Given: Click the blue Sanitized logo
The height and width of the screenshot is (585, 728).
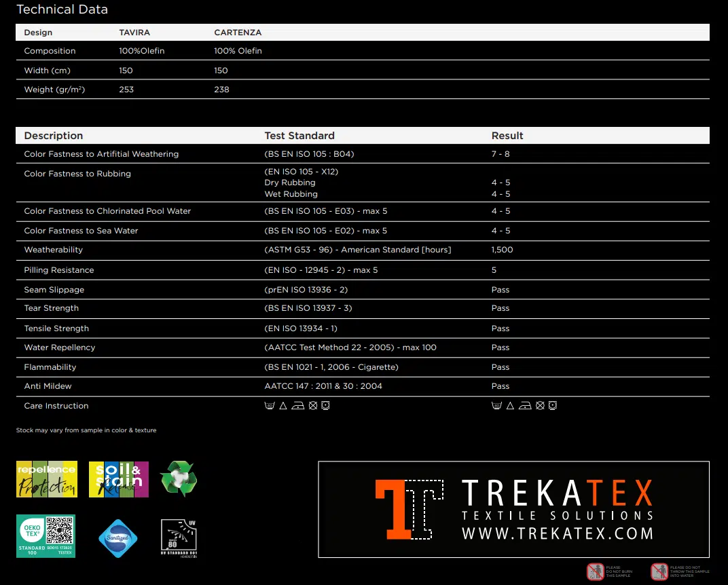Looking at the screenshot, I should 118,538.
